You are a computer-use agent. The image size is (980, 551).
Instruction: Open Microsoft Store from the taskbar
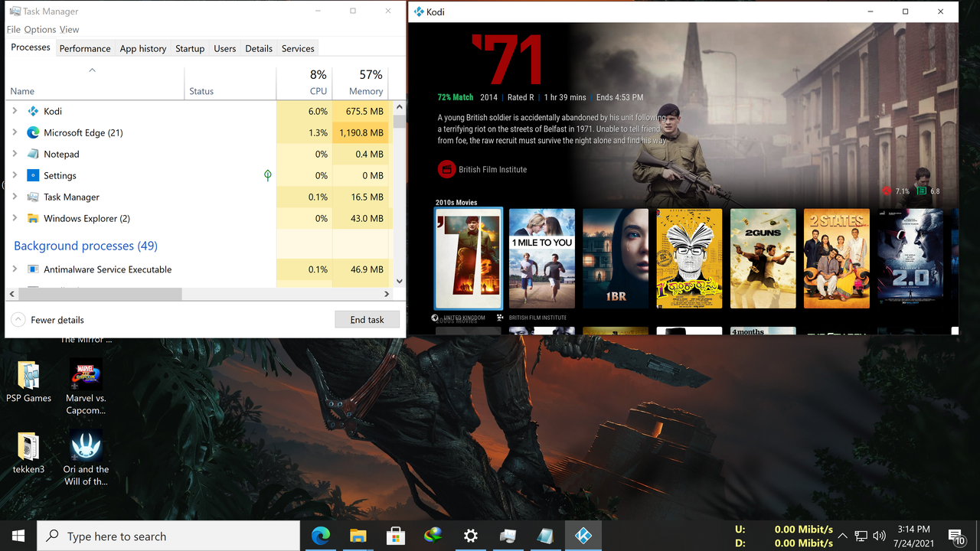(396, 536)
